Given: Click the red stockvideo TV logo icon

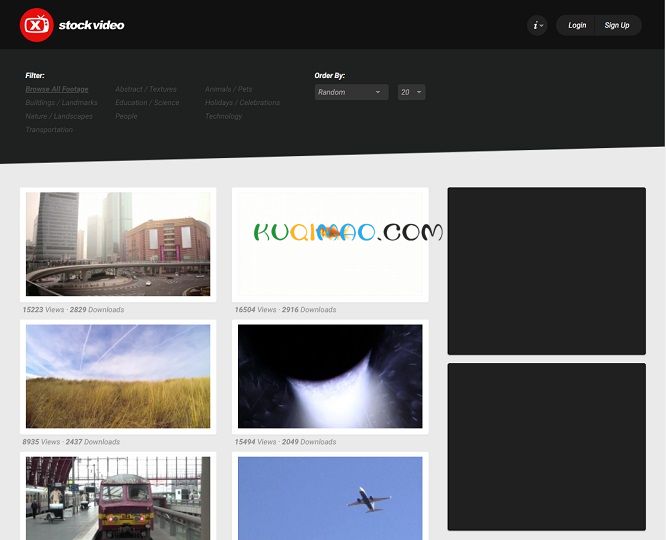Looking at the screenshot, I should (37, 25).
